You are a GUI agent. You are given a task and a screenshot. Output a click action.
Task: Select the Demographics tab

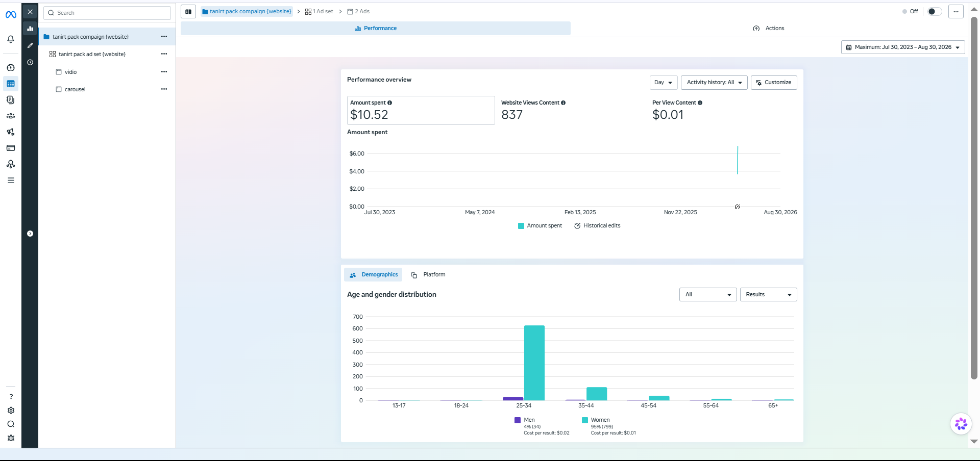click(373, 275)
